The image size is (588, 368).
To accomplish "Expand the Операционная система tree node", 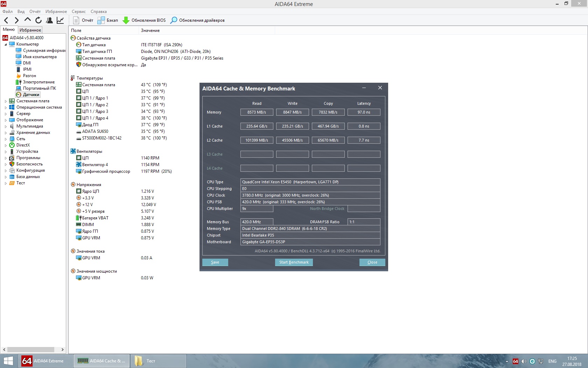I will (6, 108).
